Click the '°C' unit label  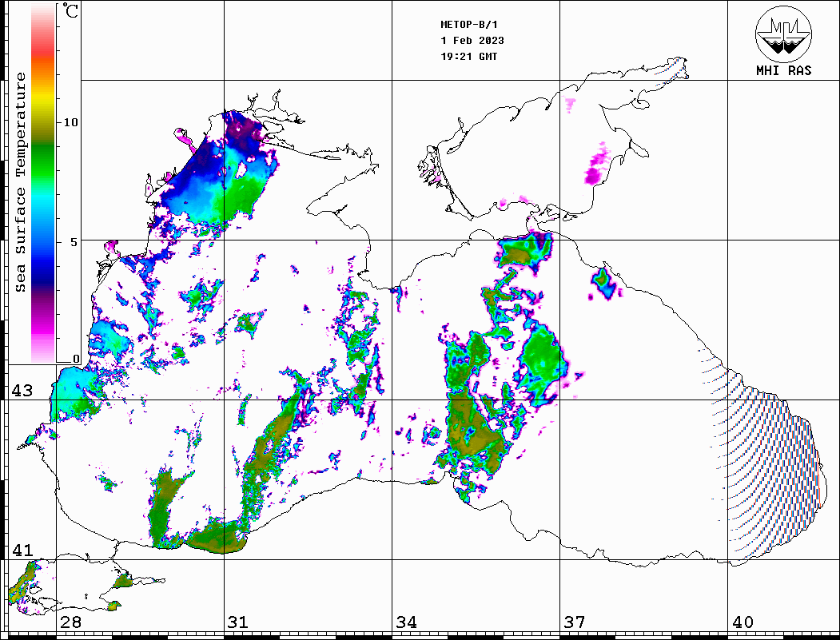tap(70, 10)
